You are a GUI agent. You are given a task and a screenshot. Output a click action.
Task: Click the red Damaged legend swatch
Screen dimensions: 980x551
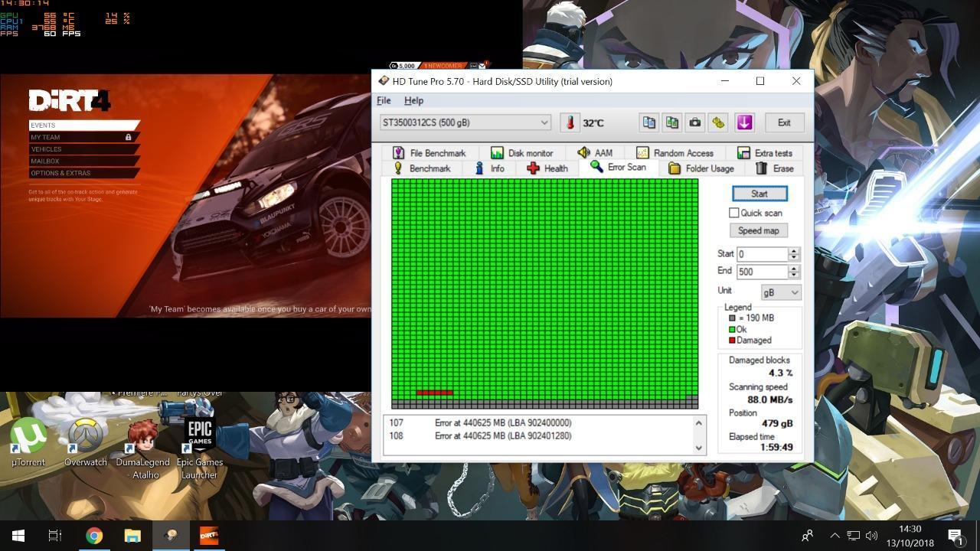tap(732, 341)
